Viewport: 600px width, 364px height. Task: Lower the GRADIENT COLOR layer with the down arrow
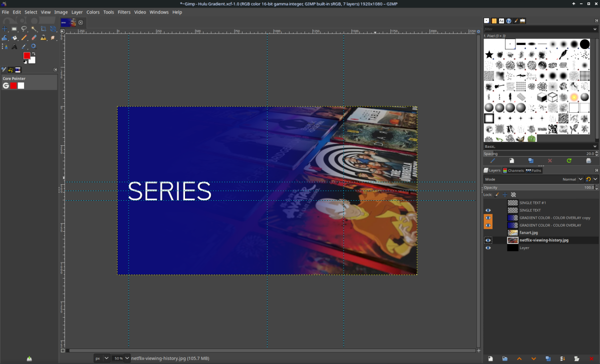coord(533,358)
